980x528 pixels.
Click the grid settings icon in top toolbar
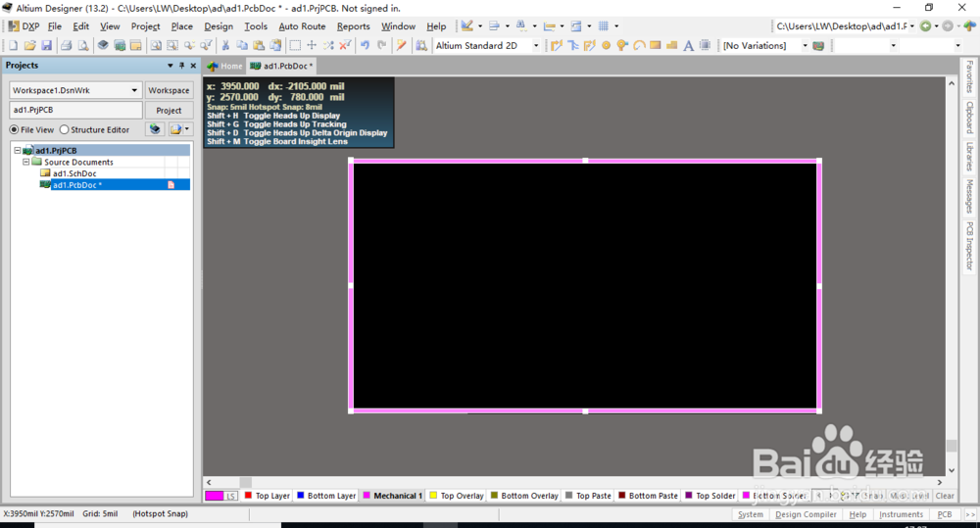pos(603,26)
